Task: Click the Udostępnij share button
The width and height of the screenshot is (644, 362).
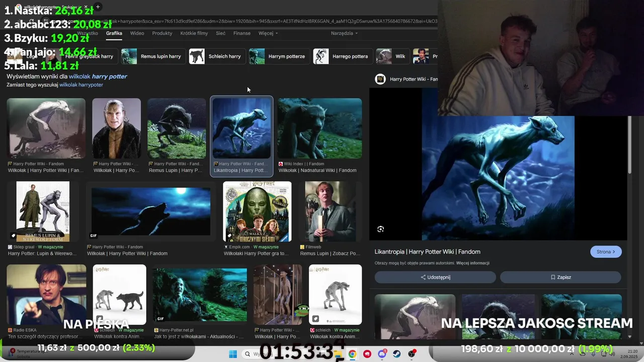Action: tap(435, 277)
